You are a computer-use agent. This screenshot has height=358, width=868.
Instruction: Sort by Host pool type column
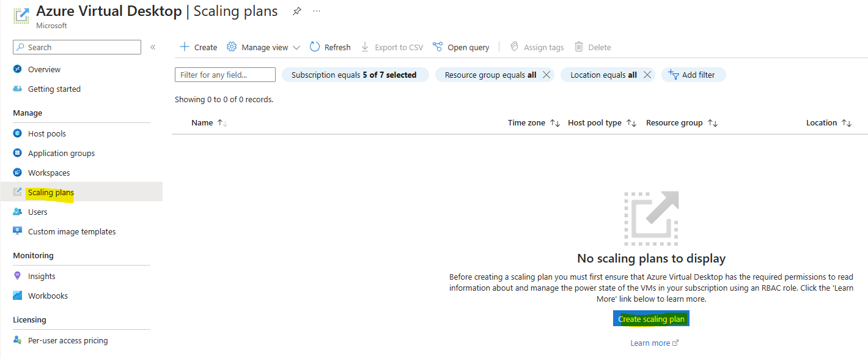pyautogui.click(x=602, y=123)
